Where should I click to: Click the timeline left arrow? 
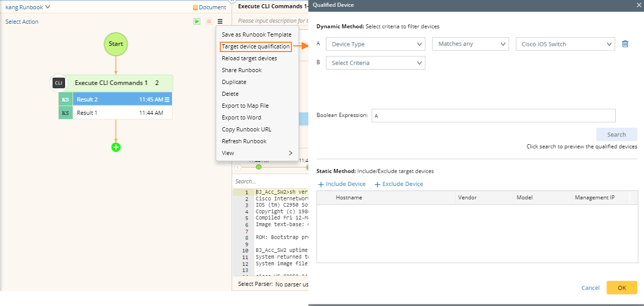click(x=237, y=167)
